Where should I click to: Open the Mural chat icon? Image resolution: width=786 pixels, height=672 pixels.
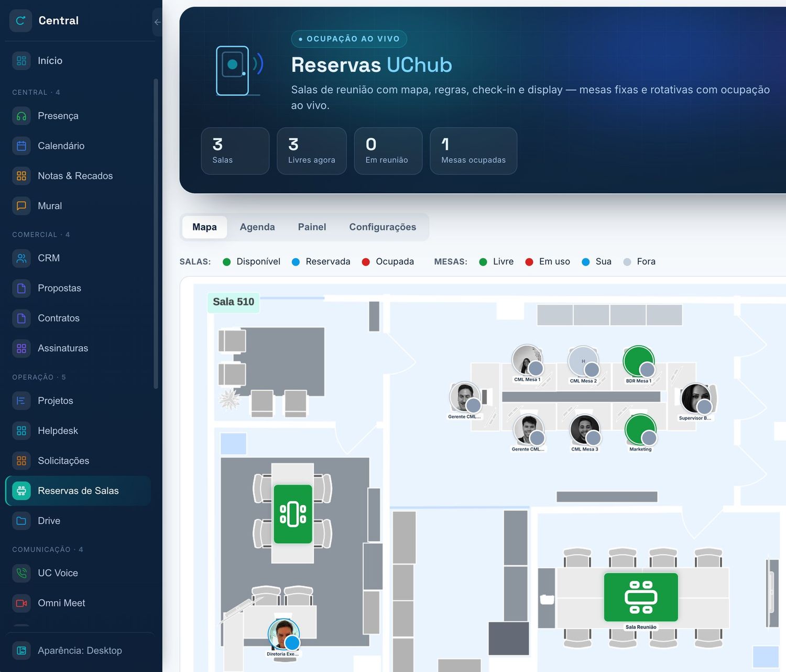[x=21, y=206]
